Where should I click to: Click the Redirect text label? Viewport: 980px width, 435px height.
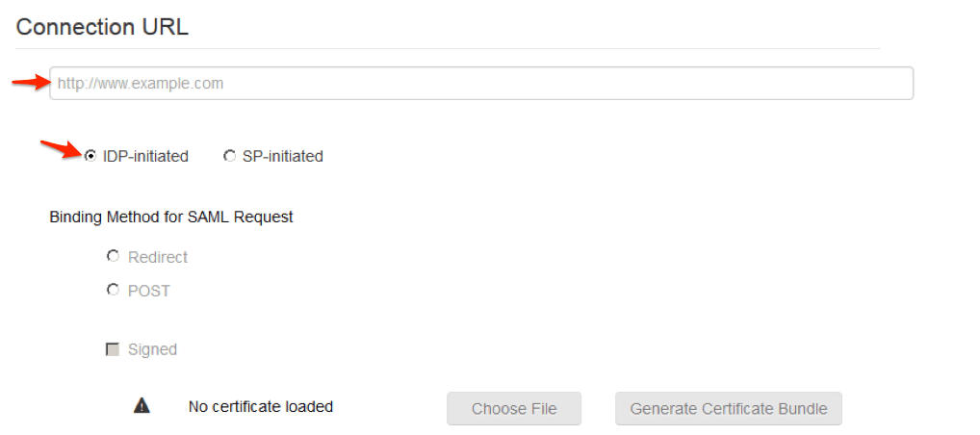tap(158, 257)
